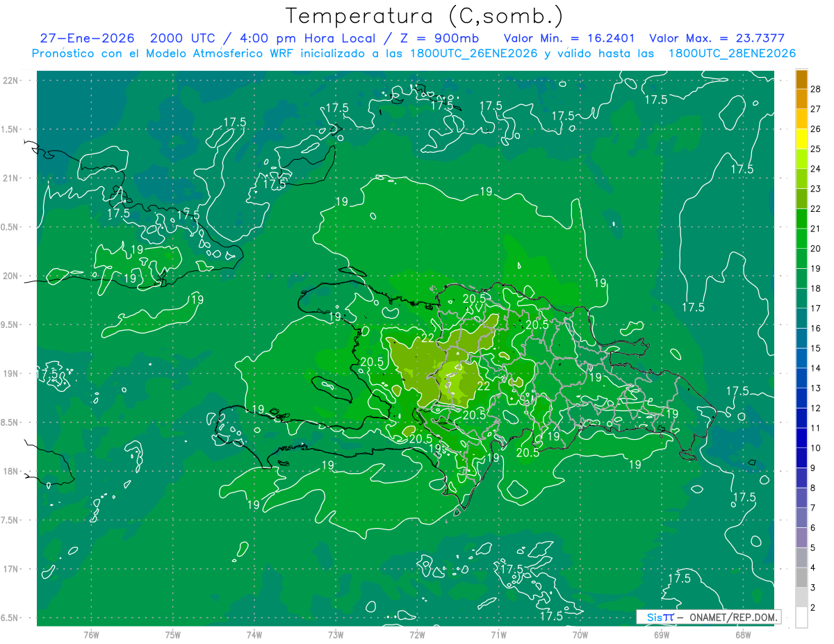The image size is (834, 644).
Task: Click the gray swatch between 3 and 4
Action: pyautogui.click(x=801, y=578)
